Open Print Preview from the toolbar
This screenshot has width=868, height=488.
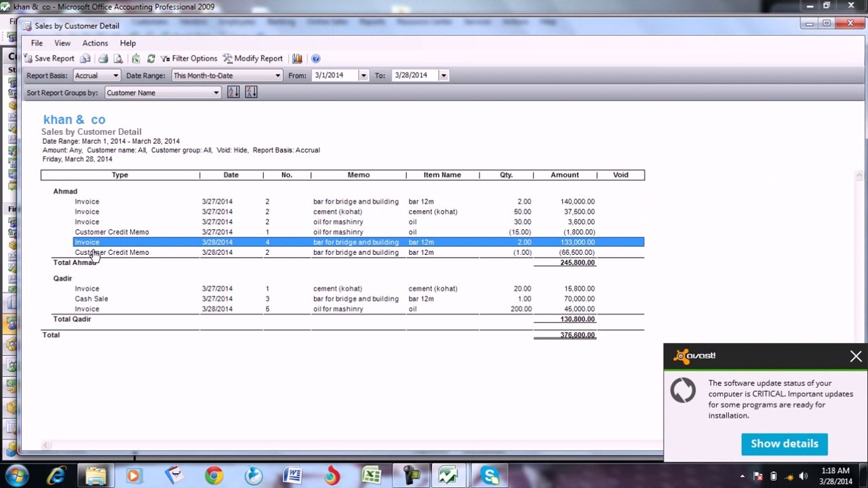(118, 59)
